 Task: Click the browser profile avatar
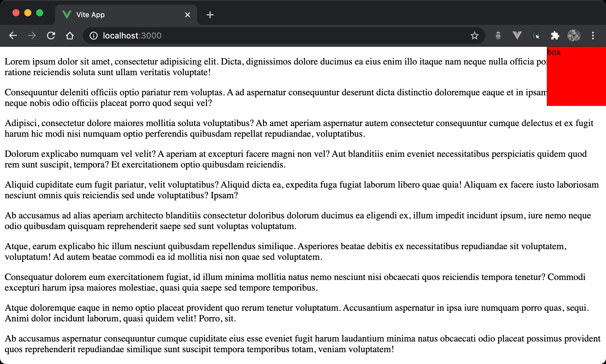(x=574, y=36)
